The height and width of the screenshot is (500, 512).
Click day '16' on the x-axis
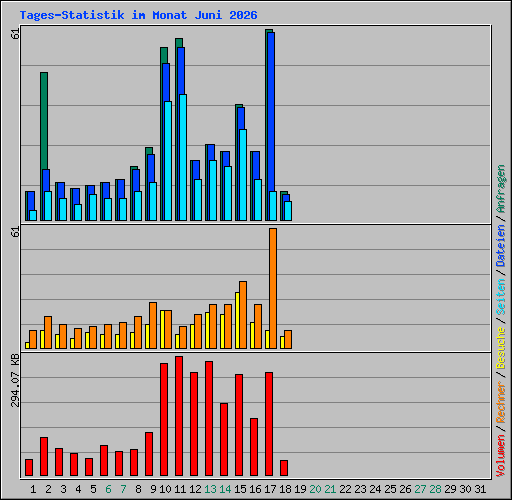pyautogui.click(x=255, y=489)
